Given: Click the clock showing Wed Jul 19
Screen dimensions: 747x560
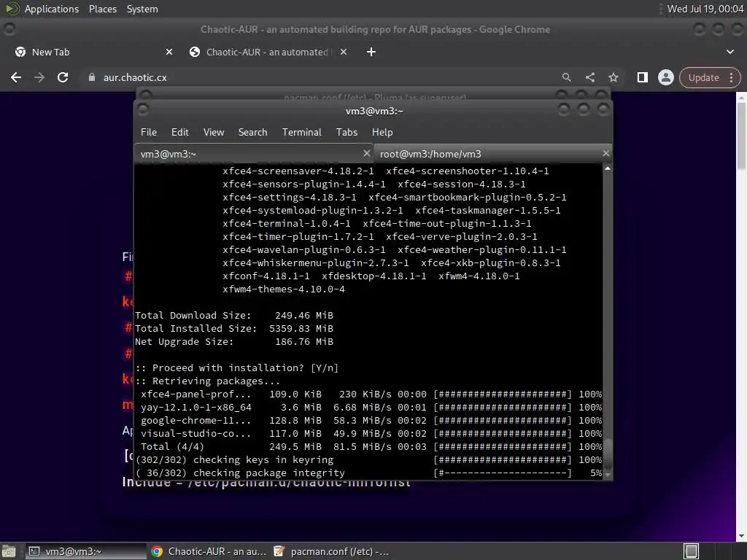Looking at the screenshot, I should 705,9.
